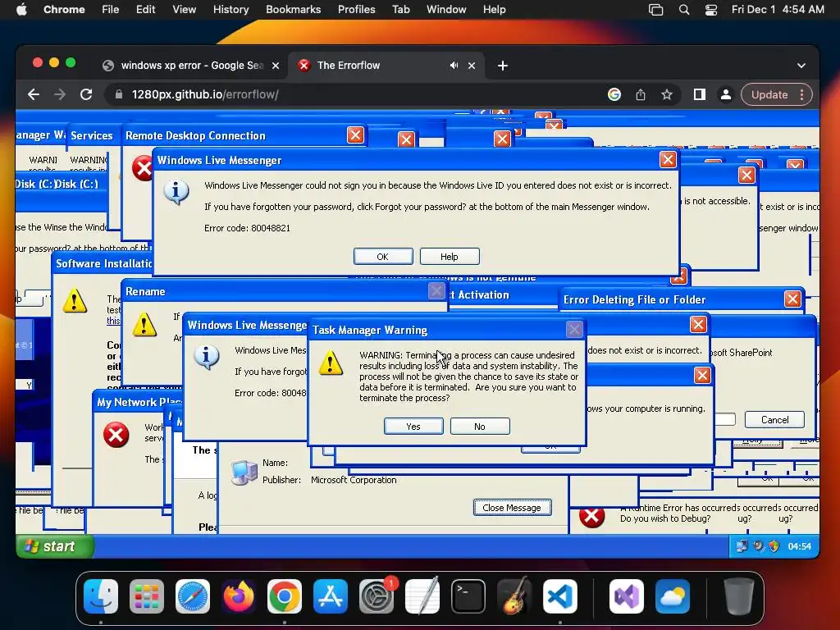Click the Google account icon in address bar
This screenshot has width=840, height=630.
[614, 94]
